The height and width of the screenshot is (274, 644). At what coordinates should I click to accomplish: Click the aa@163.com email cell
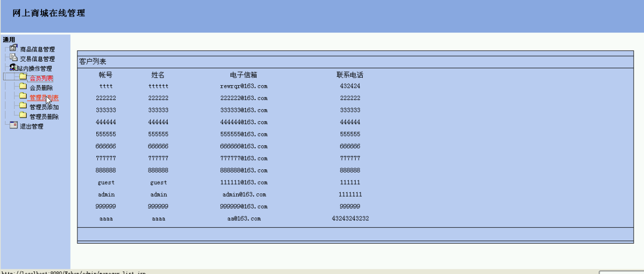[244, 219]
